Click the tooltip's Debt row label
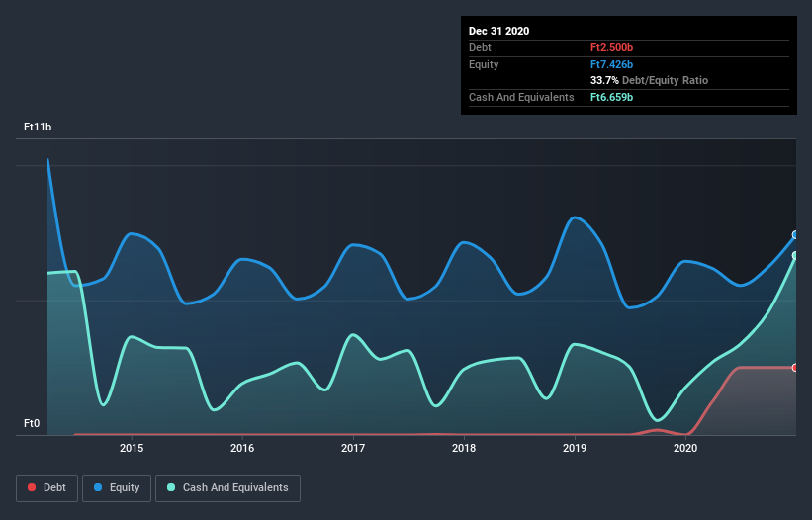 [480, 47]
